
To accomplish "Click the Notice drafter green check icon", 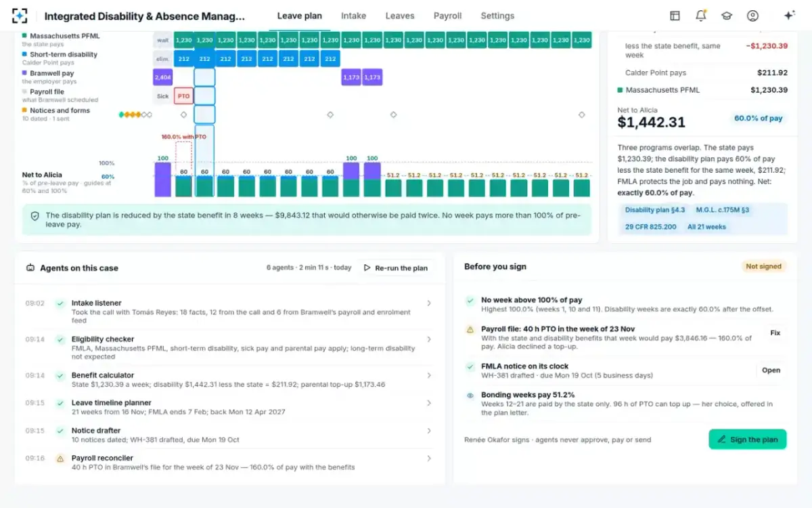I will [60, 431].
